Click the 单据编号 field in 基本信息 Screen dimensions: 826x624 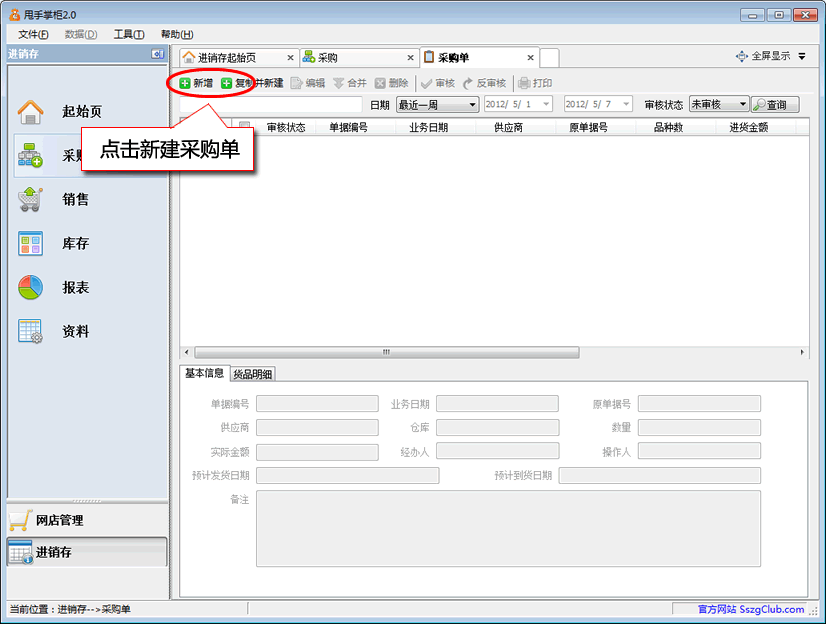(x=317, y=404)
